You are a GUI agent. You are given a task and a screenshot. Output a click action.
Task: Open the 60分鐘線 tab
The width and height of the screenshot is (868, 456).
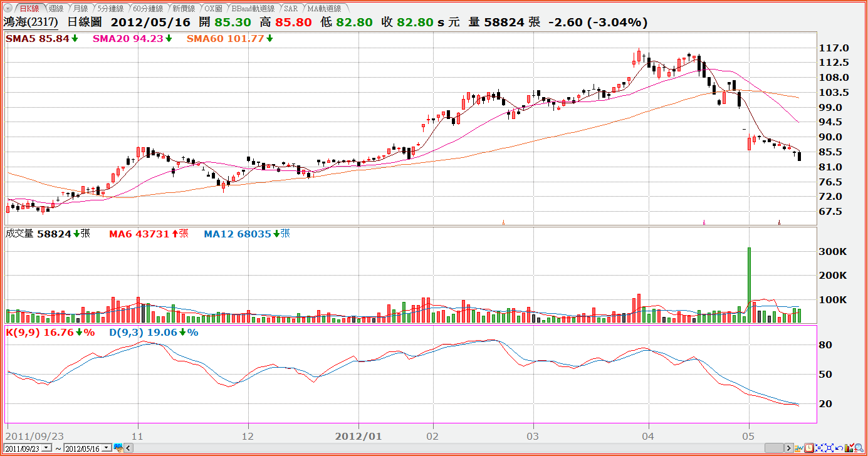[x=147, y=9]
